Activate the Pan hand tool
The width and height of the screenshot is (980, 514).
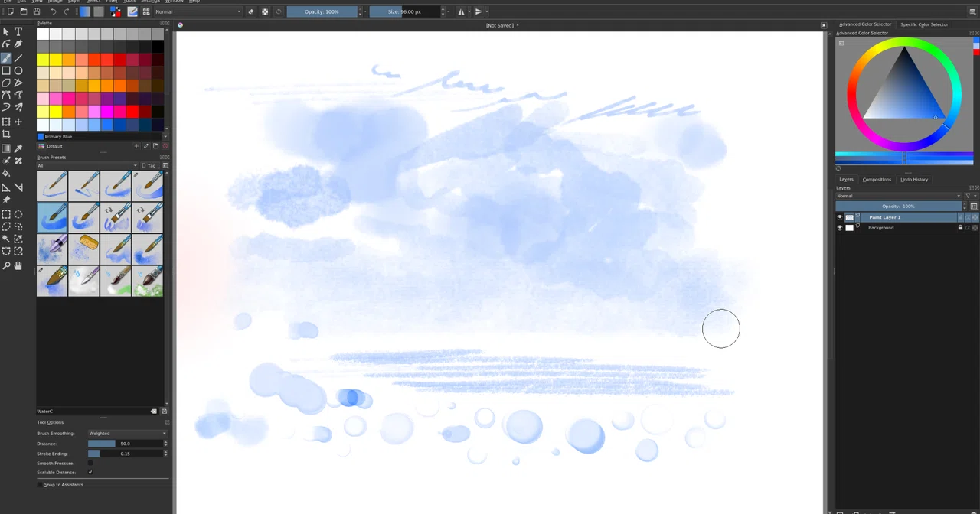pyautogui.click(x=18, y=265)
